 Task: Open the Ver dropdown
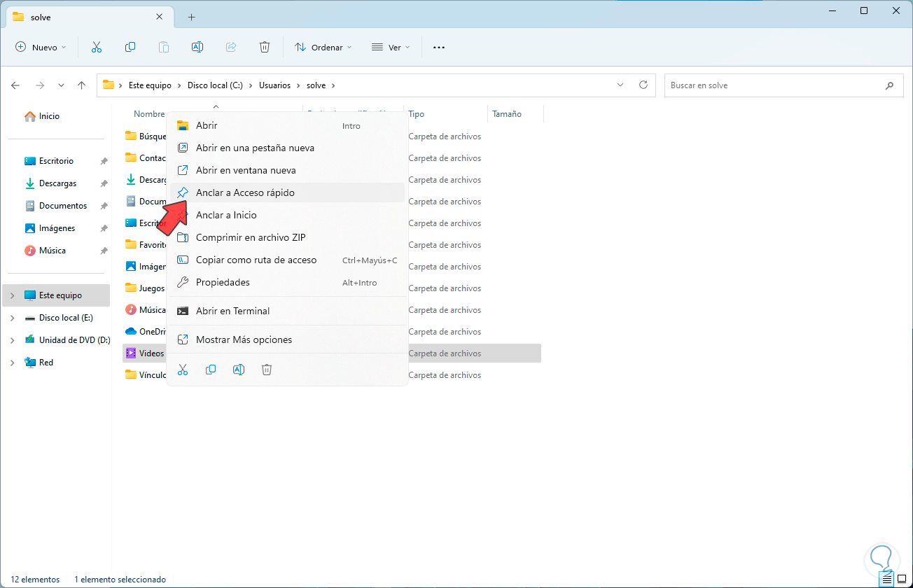[x=392, y=47]
